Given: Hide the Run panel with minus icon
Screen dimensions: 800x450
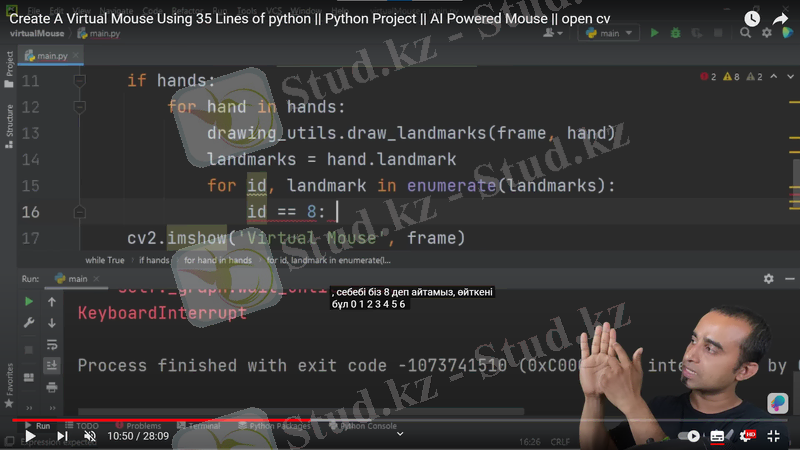Looking at the screenshot, I should [x=790, y=279].
